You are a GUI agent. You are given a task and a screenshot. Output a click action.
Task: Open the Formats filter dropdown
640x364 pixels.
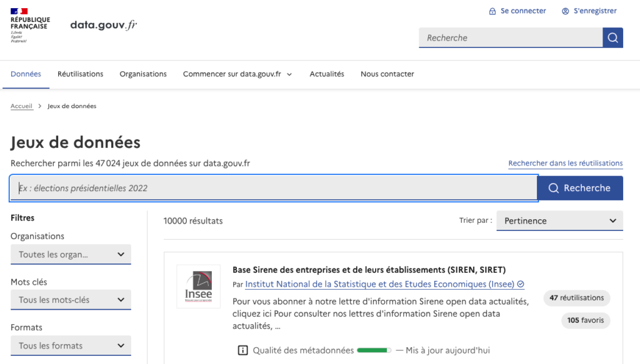(71, 345)
